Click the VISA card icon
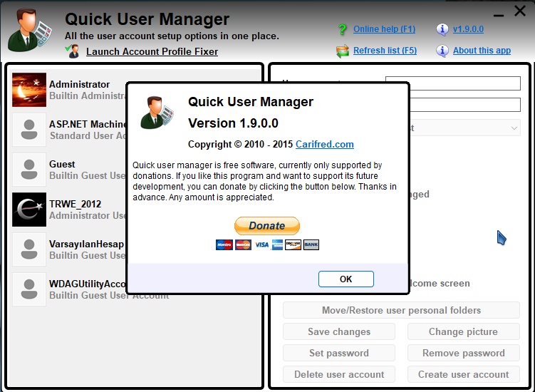Screen dimensions: 535x392 tap(261, 245)
